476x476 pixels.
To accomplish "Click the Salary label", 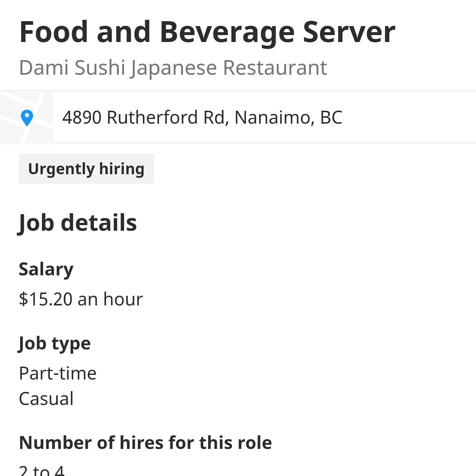I will 46,269.
